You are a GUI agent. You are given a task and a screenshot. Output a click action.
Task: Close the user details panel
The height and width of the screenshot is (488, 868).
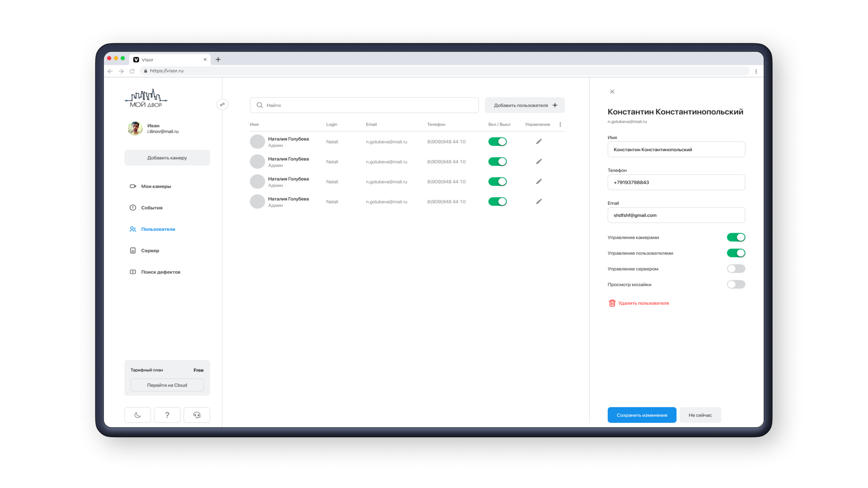pyautogui.click(x=612, y=92)
